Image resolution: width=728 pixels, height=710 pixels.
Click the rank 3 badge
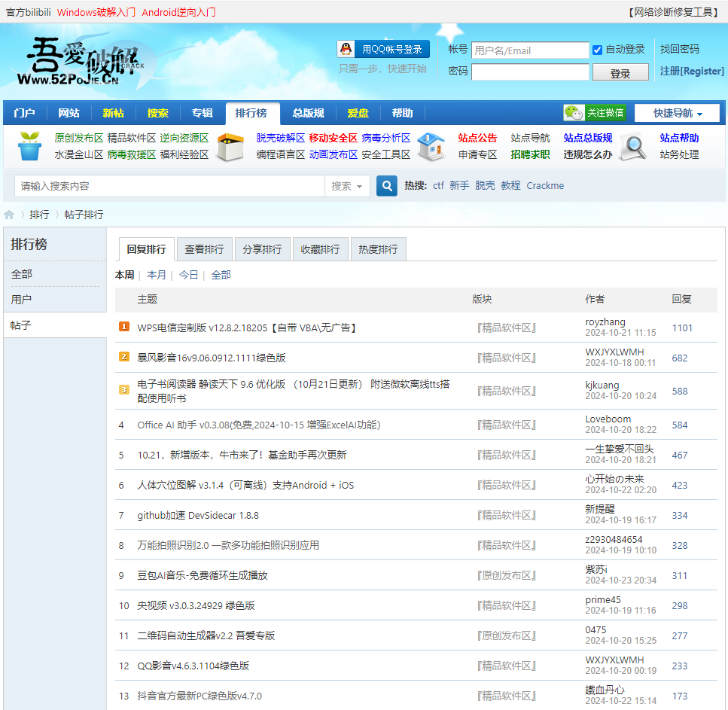[124, 390]
